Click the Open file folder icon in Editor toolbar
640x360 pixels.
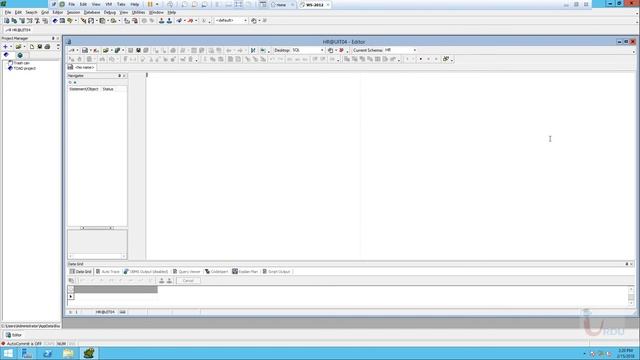106,50
